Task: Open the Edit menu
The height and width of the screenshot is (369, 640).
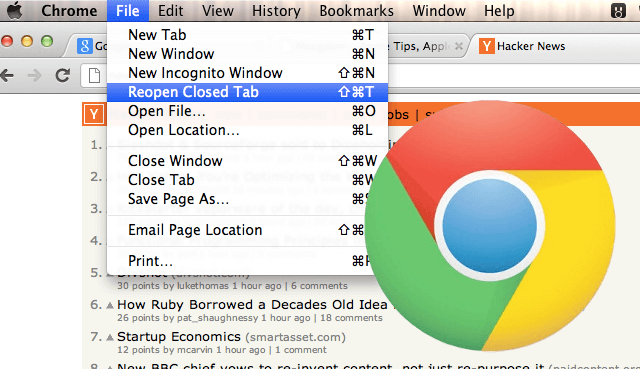Action: 170,11
